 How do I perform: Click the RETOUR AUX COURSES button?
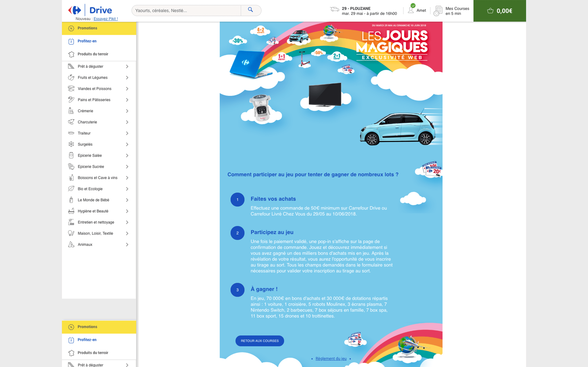click(259, 341)
